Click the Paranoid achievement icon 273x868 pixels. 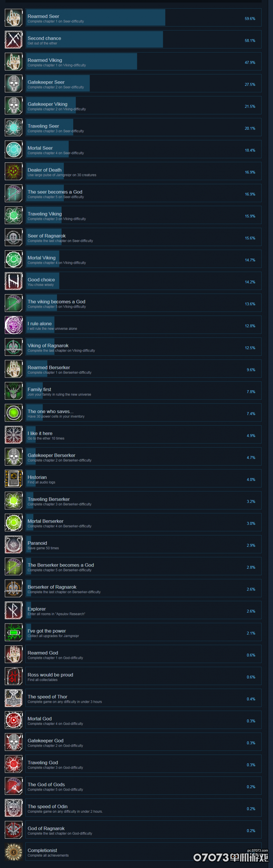coord(14,544)
